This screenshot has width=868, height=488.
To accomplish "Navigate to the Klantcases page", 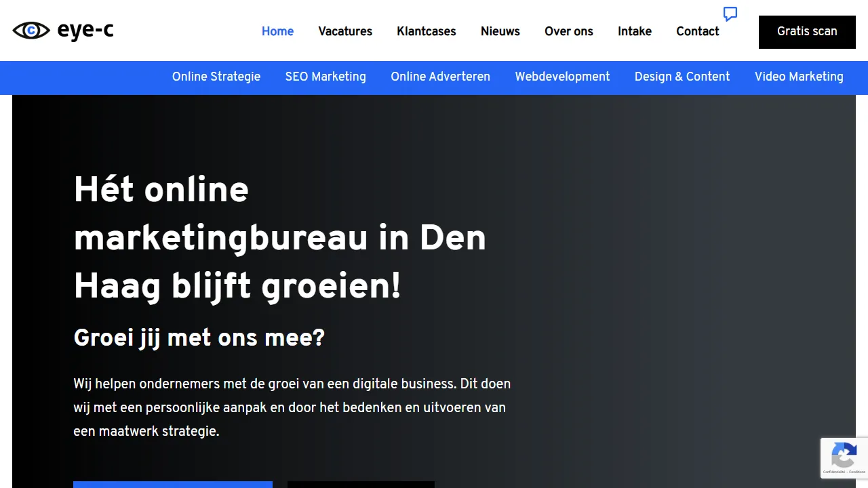I will [x=426, y=31].
